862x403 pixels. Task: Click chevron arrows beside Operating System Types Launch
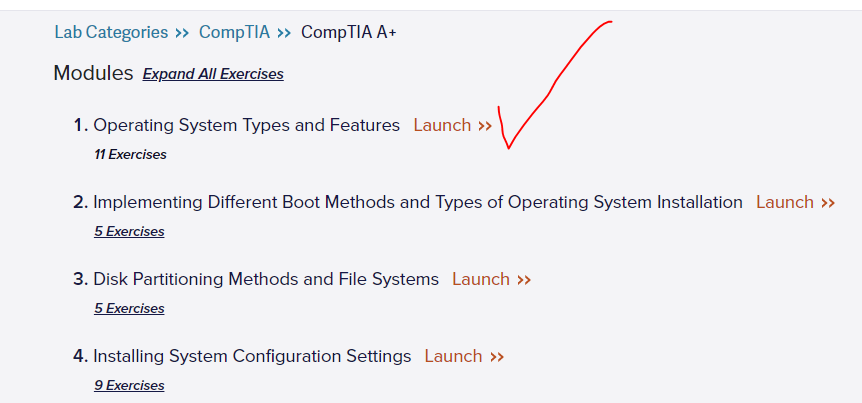pyautogui.click(x=485, y=126)
